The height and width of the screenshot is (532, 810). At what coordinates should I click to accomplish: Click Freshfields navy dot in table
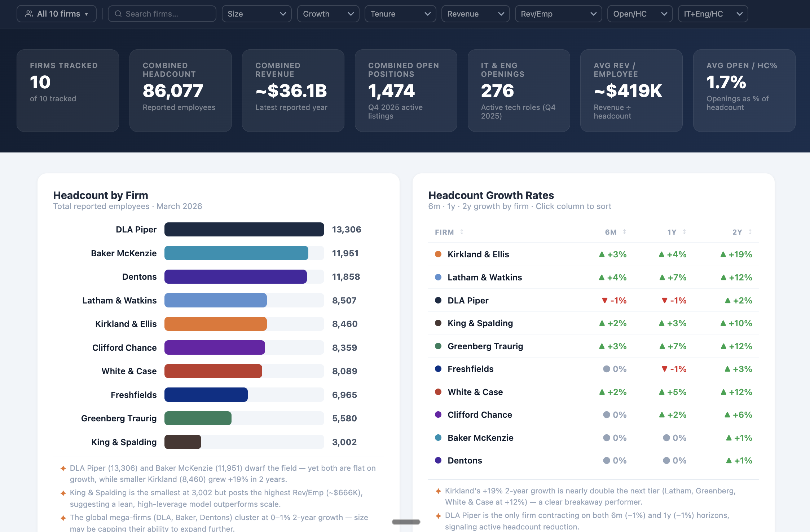pyautogui.click(x=438, y=369)
